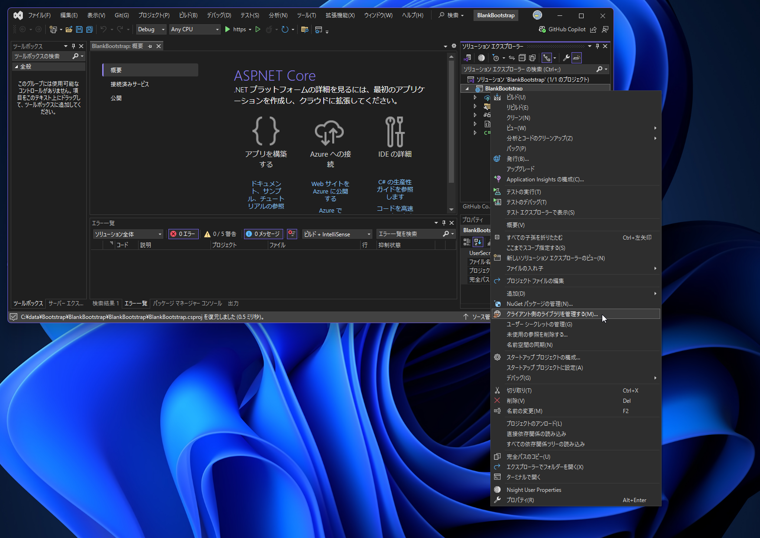Click the Save toolbar floppy icon
This screenshot has width=760, height=538.
point(79,30)
